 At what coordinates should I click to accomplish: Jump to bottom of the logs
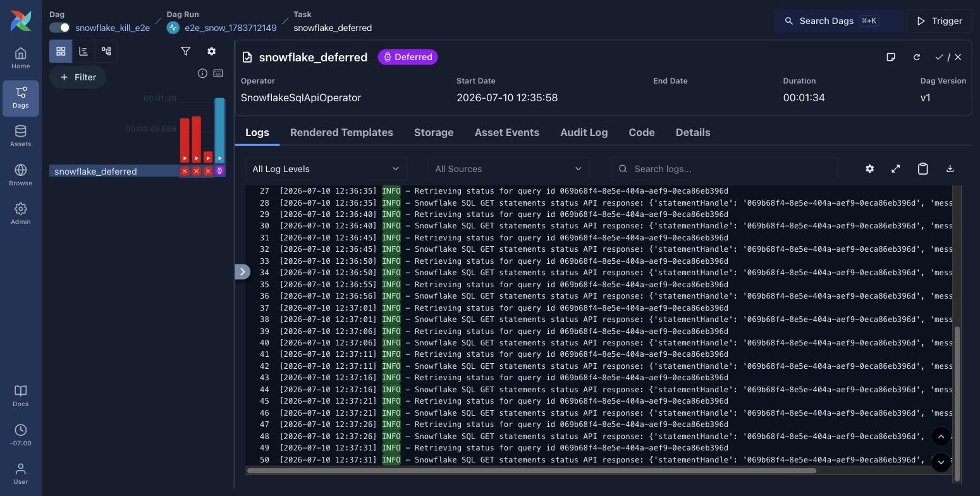coord(941,462)
